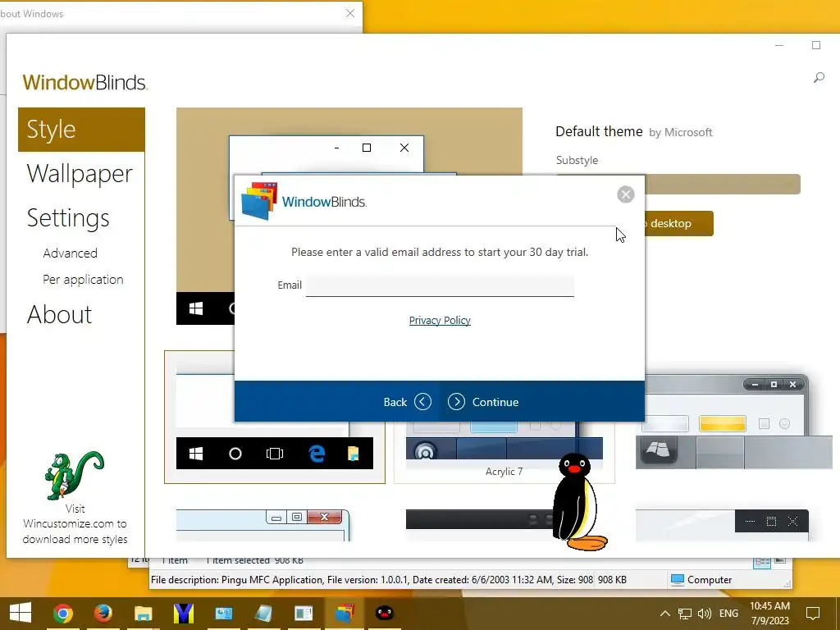Switch Explorer to details view icon
Image resolution: width=840 pixels, height=630 pixels.
(762, 562)
